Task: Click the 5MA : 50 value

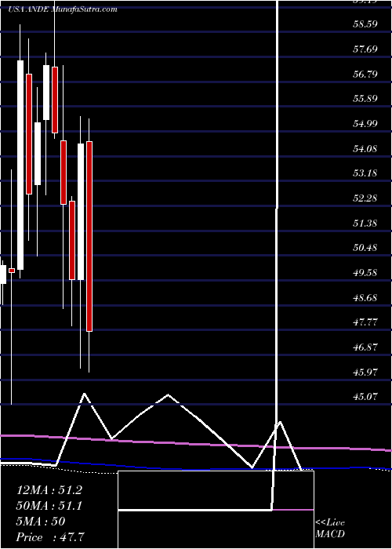Action: click(x=41, y=522)
